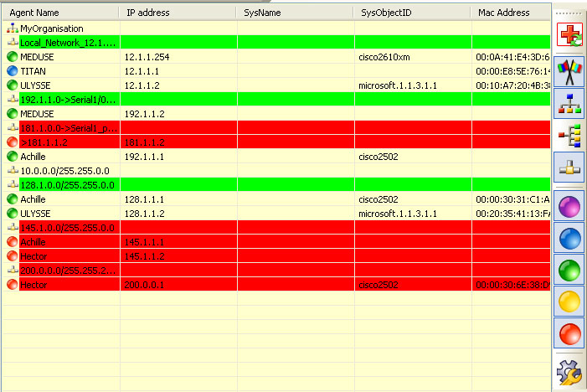Click the 10.0.0.0/255.255.0.0 segment icon
Screen dimensions: 587x392
coord(13,170)
